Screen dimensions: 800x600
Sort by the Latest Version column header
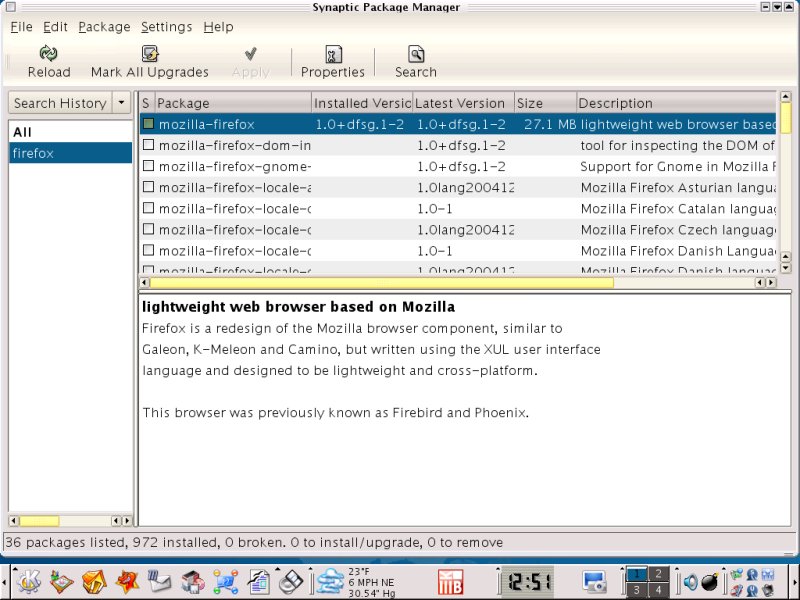[x=462, y=103]
